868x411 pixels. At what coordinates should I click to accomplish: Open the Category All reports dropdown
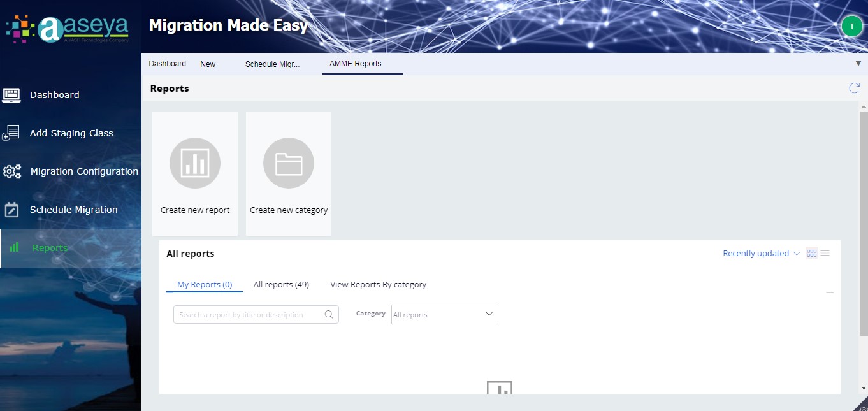tap(445, 314)
